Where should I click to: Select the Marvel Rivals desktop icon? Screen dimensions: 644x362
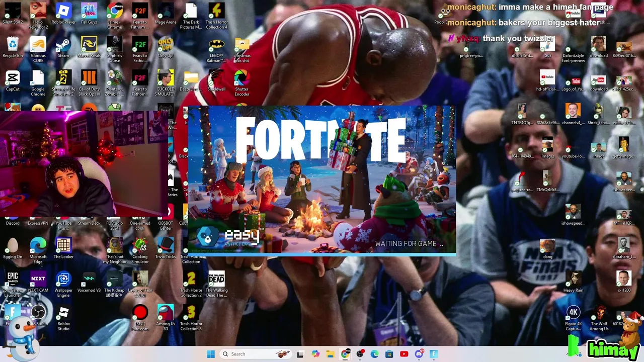pyautogui.click(x=89, y=48)
